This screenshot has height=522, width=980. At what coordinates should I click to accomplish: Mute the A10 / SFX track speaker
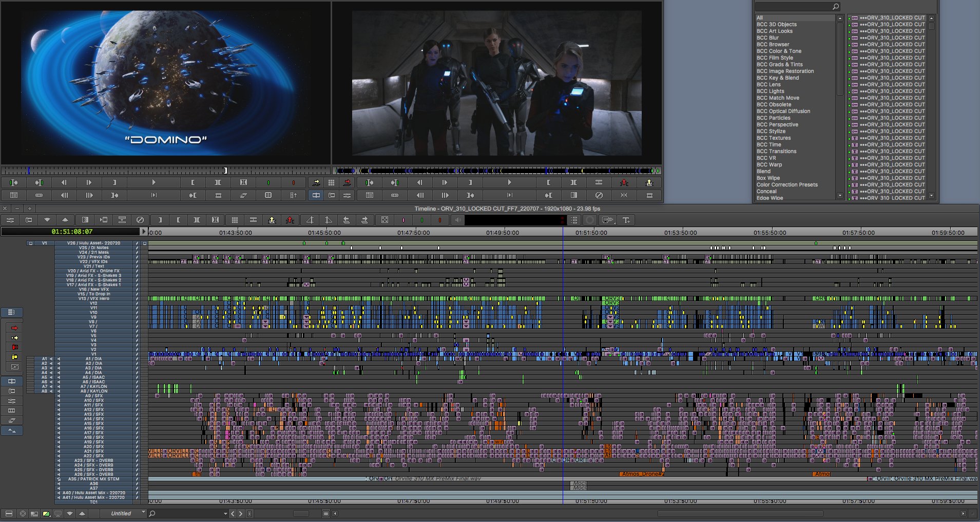pos(58,400)
